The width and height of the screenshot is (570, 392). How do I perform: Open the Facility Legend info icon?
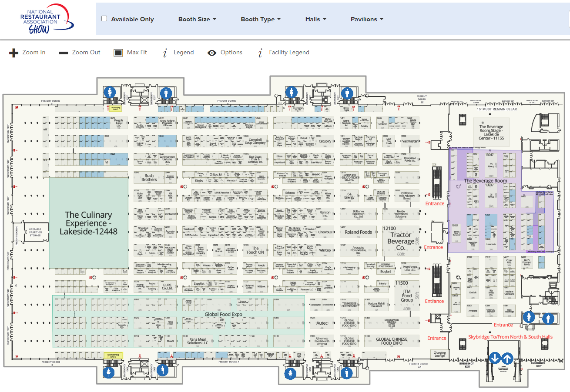(x=260, y=53)
